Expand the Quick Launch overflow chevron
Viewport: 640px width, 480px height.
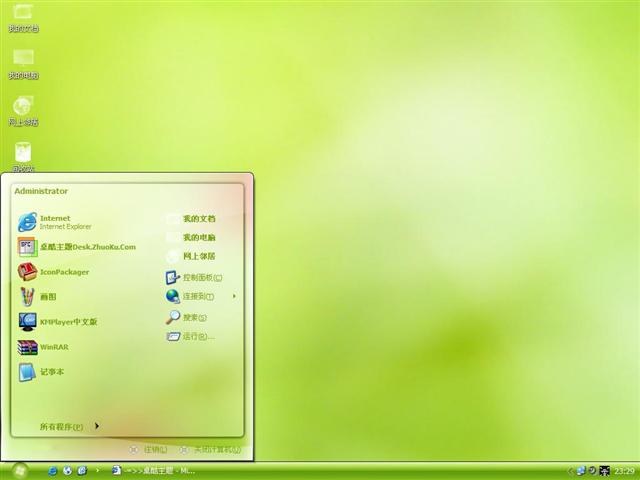pos(97,471)
